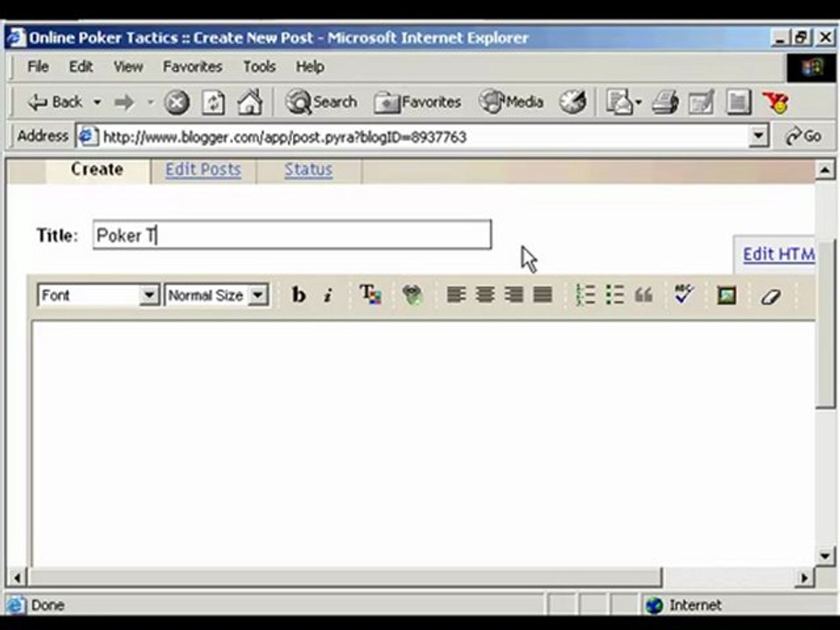This screenshot has width=840, height=630.
Task: Click the Done status text
Action: click(x=47, y=605)
